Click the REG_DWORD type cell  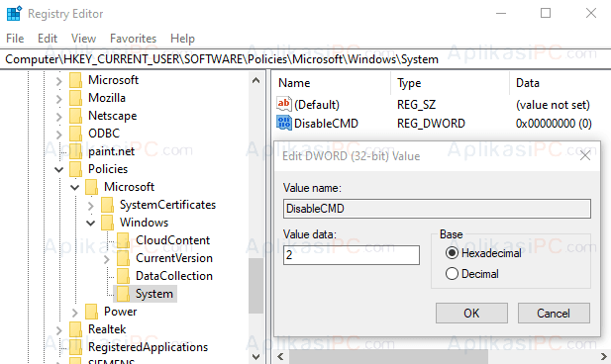[x=431, y=124]
